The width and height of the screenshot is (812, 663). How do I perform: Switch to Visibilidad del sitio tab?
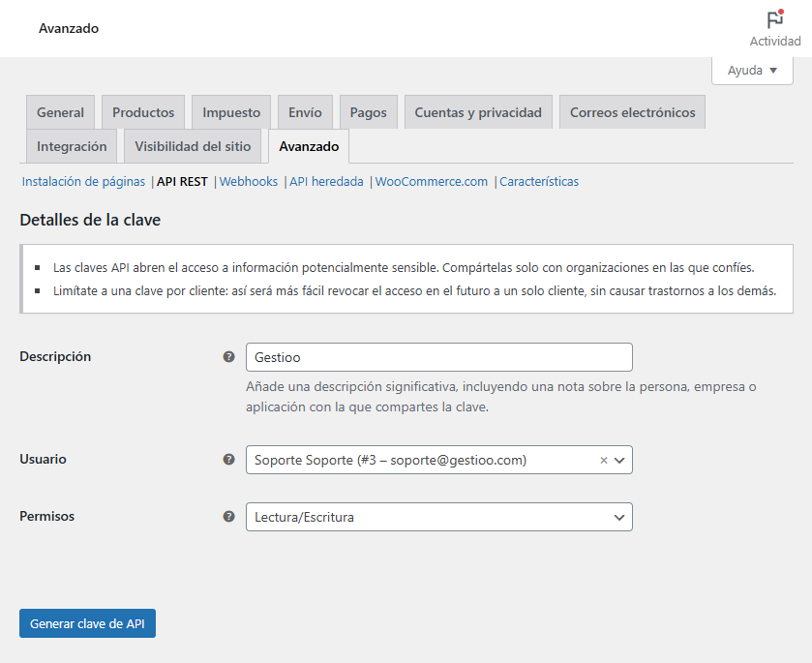click(x=193, y=147)
